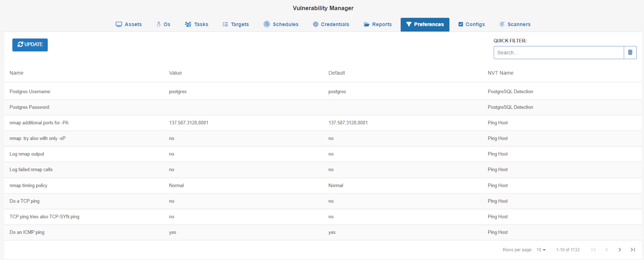
Task: Go to the previous page
Action: click(x=607, y=250)
